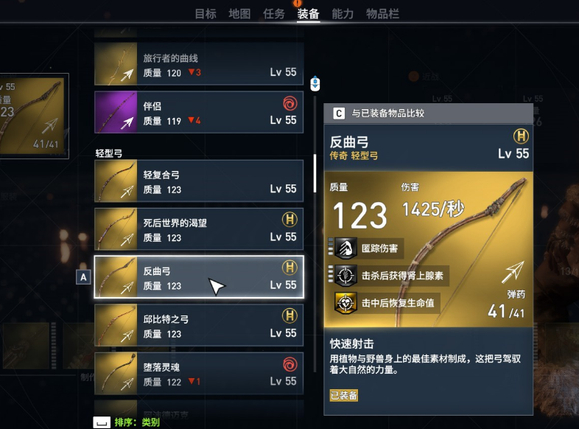
Task: Click the equipped bow thumbnail on left
Action: [32, 116]
